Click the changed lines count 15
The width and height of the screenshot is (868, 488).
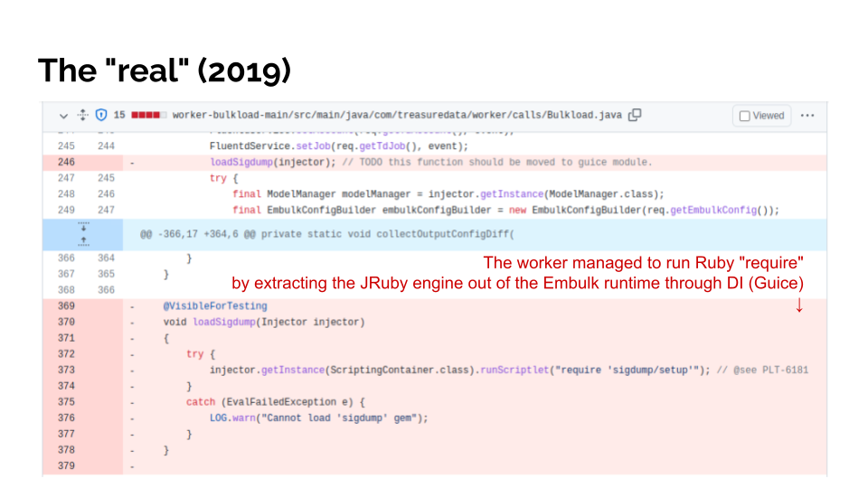pos(119,116)
